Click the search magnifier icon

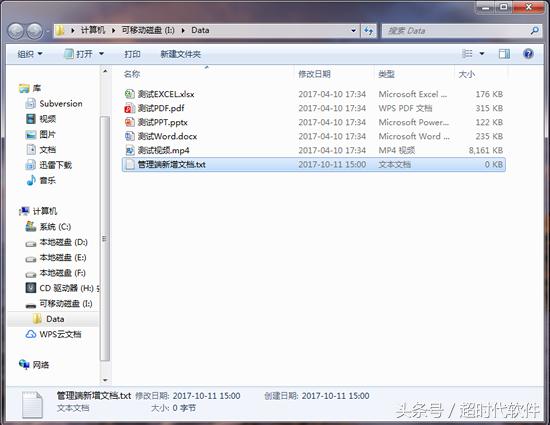[x=535, y=31]
